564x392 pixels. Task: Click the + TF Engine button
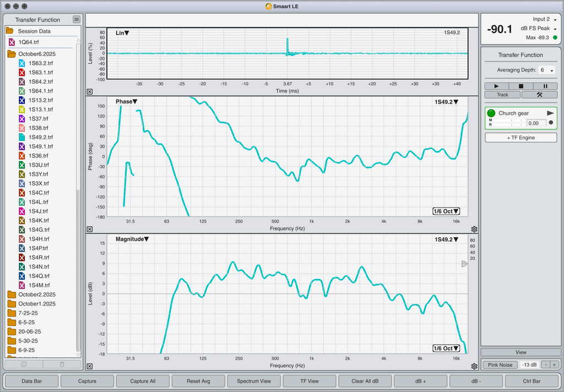[520, 138]
